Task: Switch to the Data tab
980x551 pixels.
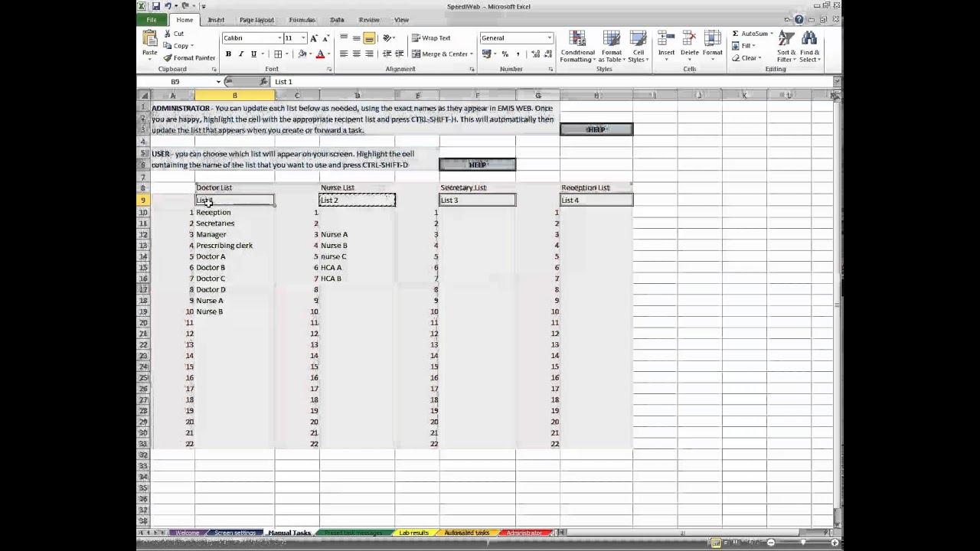Action: click(337, 20)
